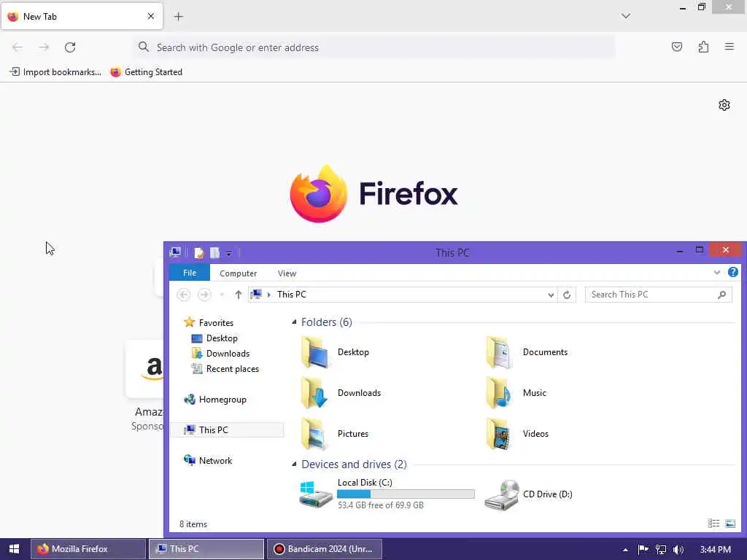
Task: Go up one level in Explorer
Action: point(239,295)
